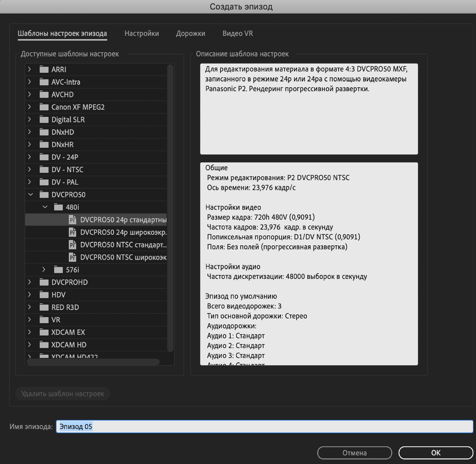Image resolution: width=476 pixels, height=464 pixels.
Task: Select the XDCAM EX folder icon
Action: coord(44,332)
